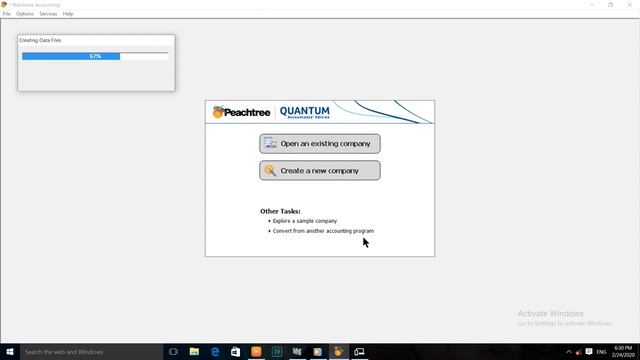Click the QUANTUM Accountants' Edition logo
640x360 pixels.
pyautogui.click(x=304, y=112)
